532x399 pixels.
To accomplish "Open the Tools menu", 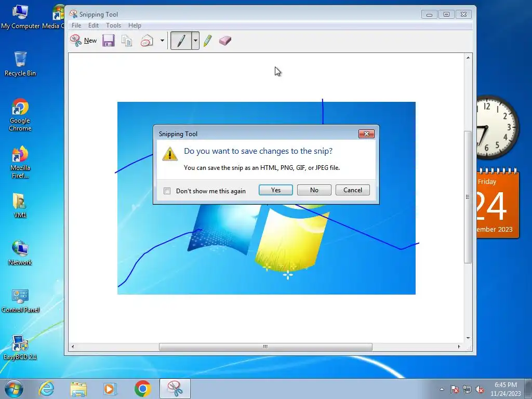I will (x=113, y=25).
